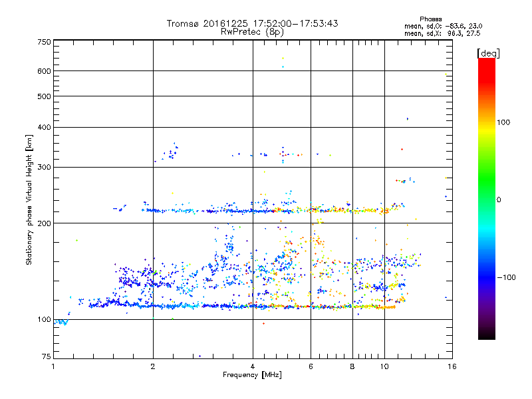Viewport: 532px width, 399px height.
Task: Click the y-axis tick label '600'
Action: [44, 71]
